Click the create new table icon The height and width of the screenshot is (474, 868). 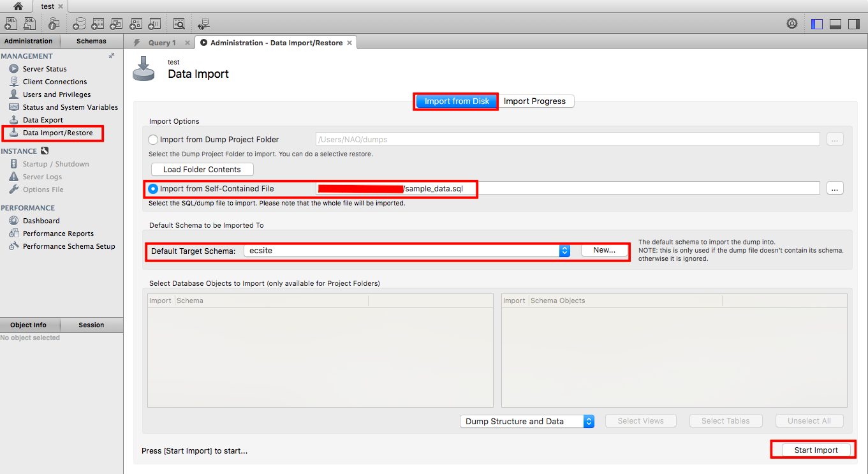tap(98, 24)
